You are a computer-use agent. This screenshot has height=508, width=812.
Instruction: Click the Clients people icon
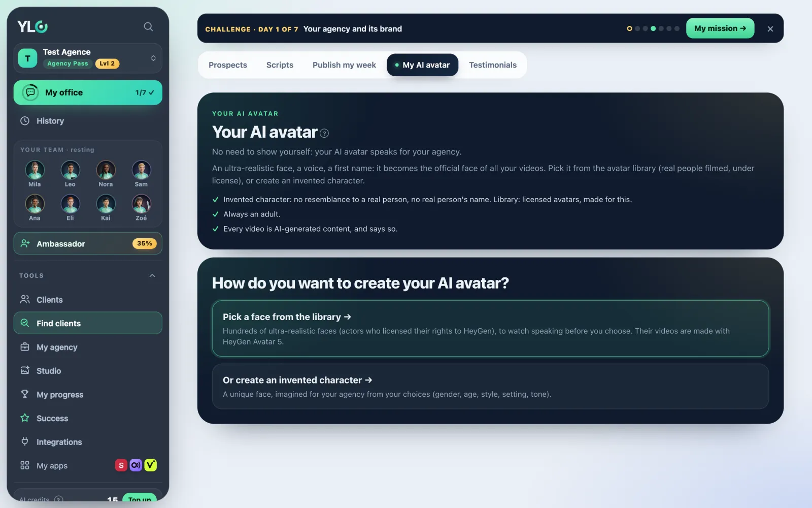(24, 299)
